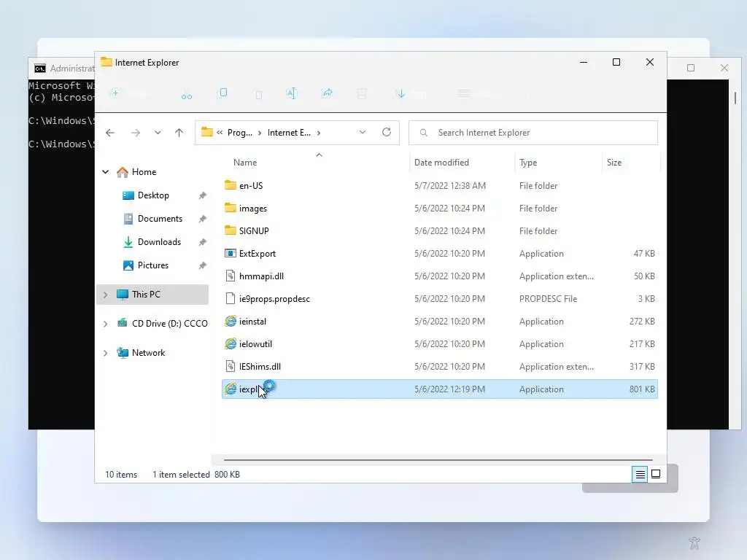The image size is (747, 560).
Task: Switch to Details view in status bar
Action: (640, 474)
